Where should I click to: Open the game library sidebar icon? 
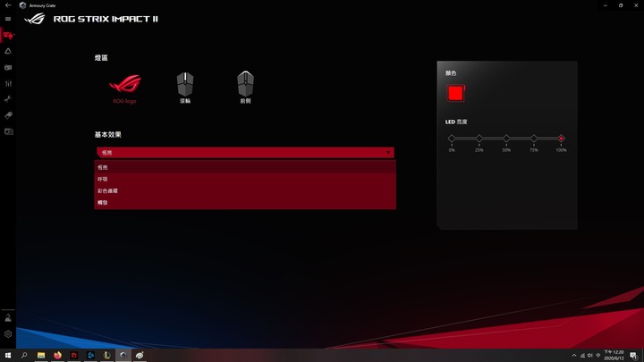tap(8, 67)
